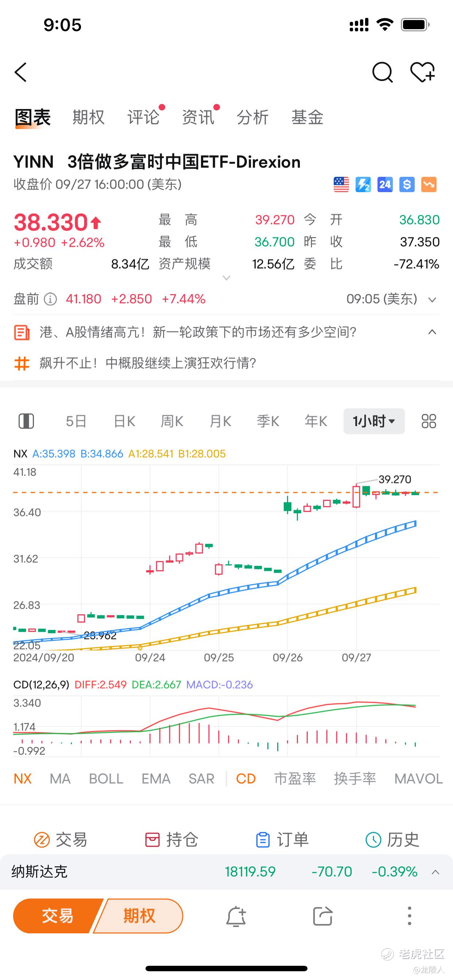The height and width of the screenshot is (980, 453).
Task: Toggle the MAVOL sub-indicator
Action: (x=418, y=778)
